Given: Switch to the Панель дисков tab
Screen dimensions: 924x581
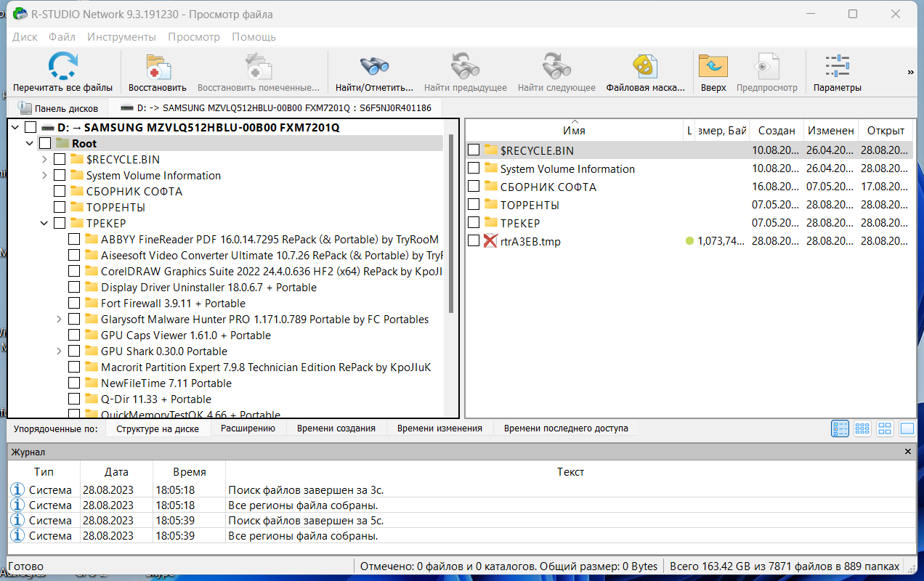Looking at the screenshot, I should 58,108.
